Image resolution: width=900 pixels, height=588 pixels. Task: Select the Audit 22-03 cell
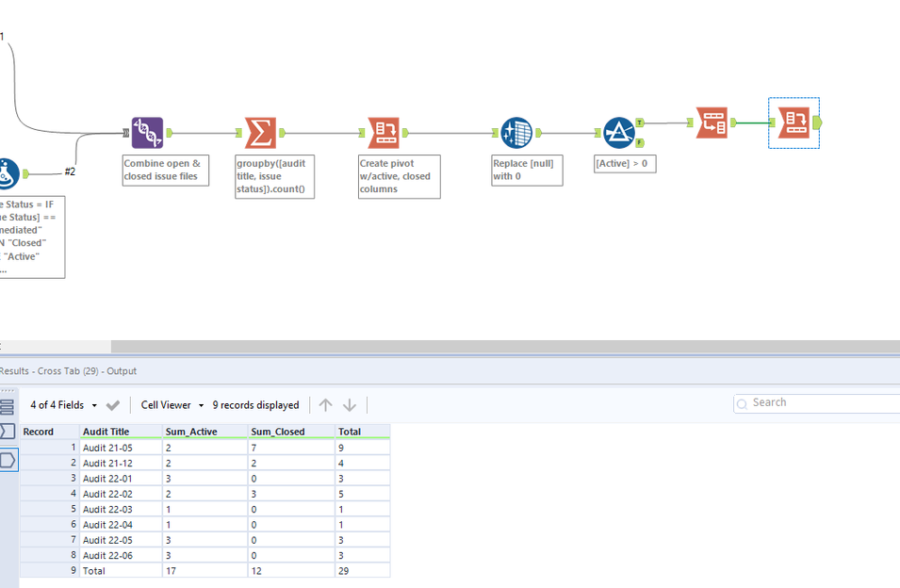point(122,510)
